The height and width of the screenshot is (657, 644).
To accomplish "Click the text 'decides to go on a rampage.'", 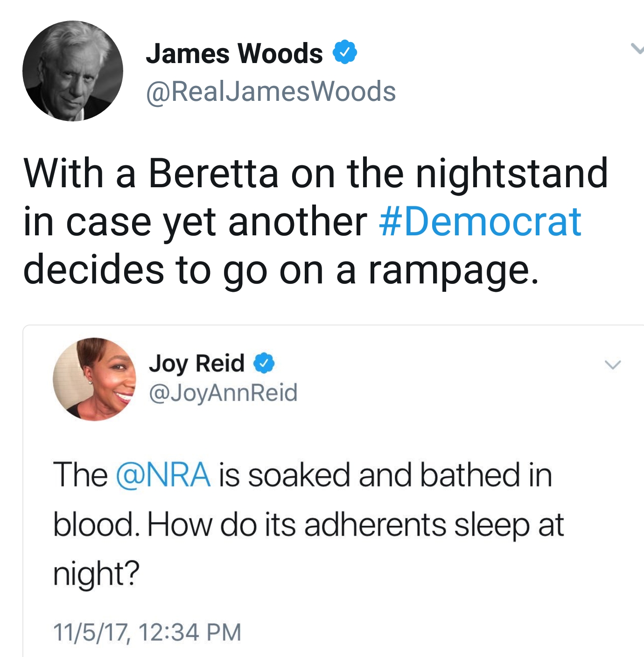I will 281,271.
